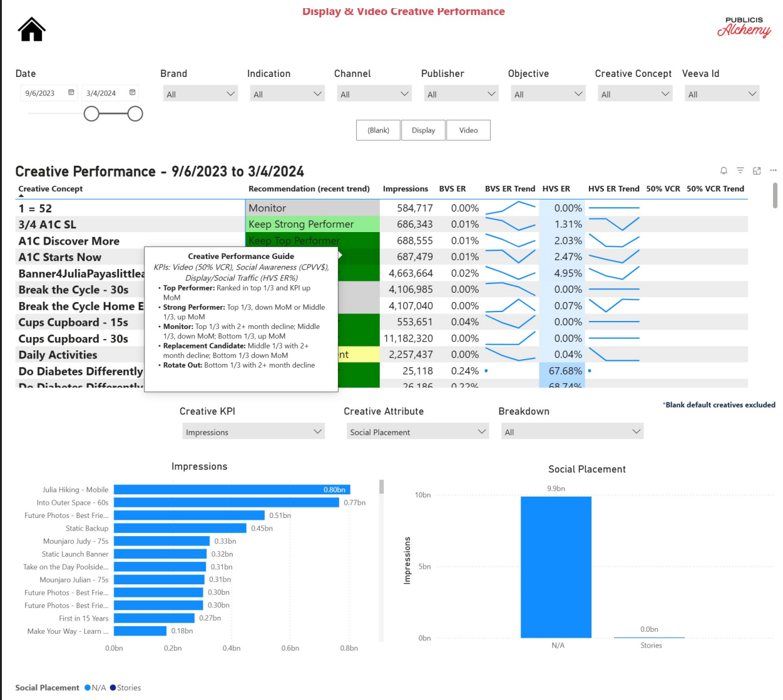Click focus mode icon on table visual
The height and width of the screenshot is (700, 783).
pos(757,171)
